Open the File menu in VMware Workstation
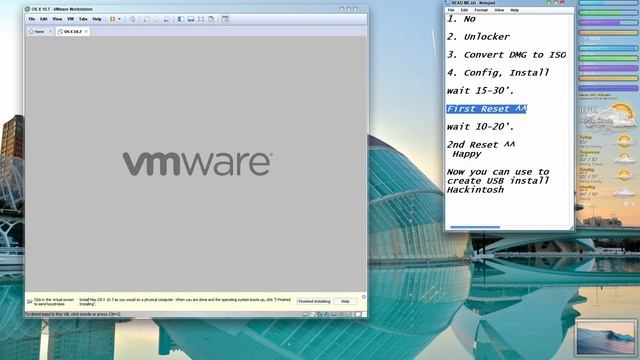This screenshot has height=360, width=640. point(31,19)
